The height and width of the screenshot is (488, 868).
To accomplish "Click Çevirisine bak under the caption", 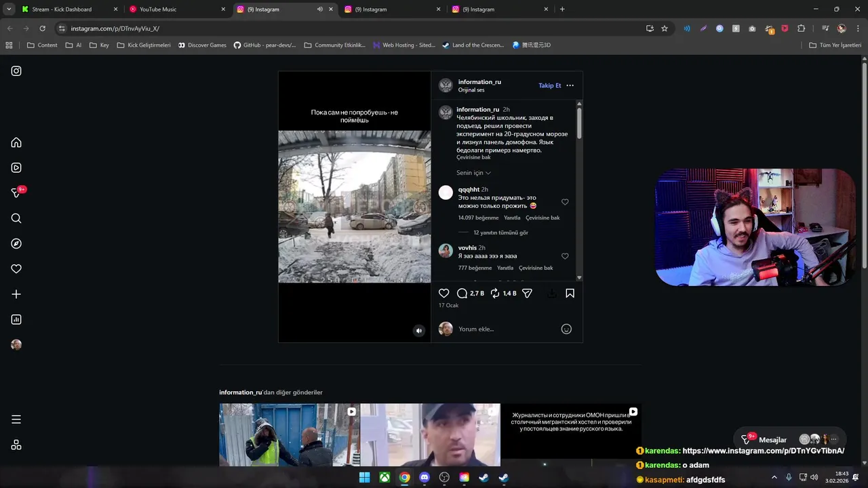I will (x=473, y=157).
